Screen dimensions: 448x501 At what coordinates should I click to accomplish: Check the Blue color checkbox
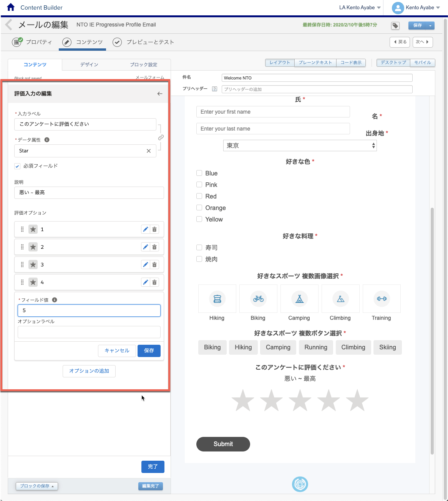199,173
